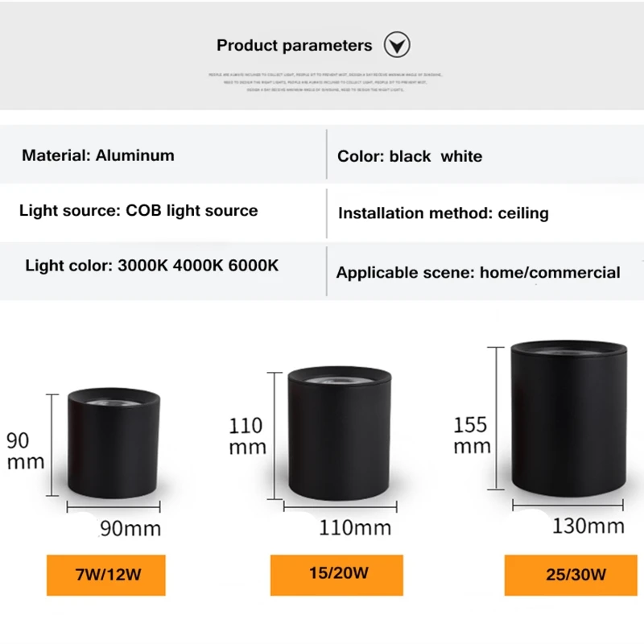Select the "Light color: 3000K 4000K 6000K" cell

tap(152, 265)
